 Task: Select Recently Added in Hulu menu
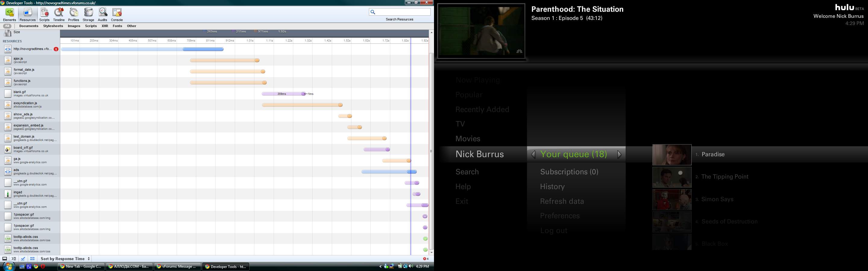[x=482, y=109]
